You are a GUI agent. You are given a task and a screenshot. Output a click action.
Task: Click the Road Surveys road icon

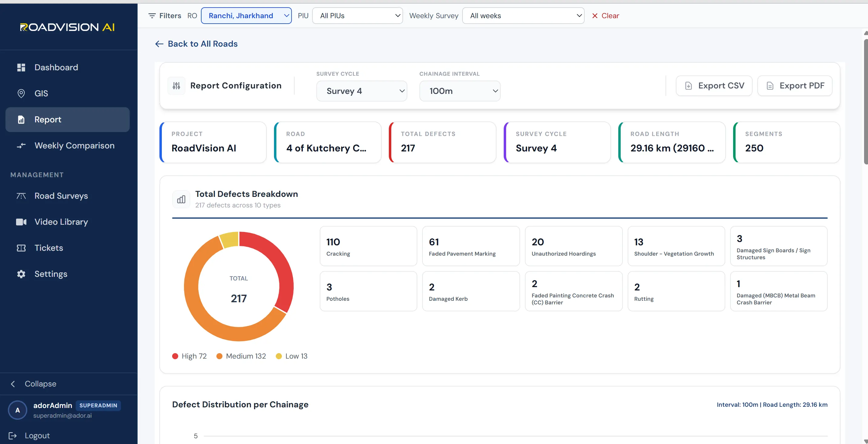pyautogui.click(x=21, y=196)
